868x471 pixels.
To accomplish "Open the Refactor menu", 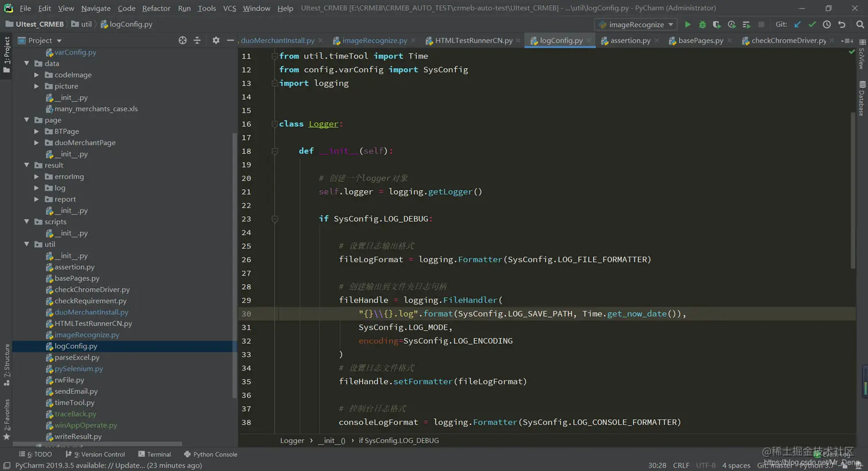I will click(x=156, y=8).
